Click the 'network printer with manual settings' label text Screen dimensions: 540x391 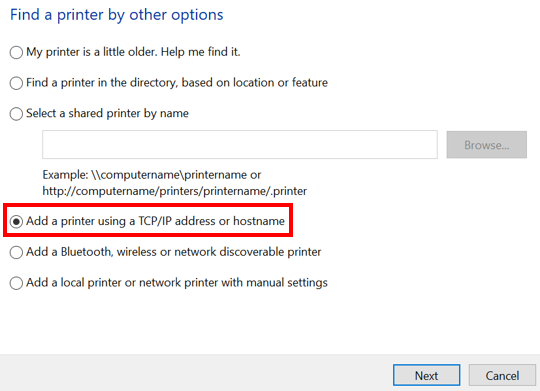233,282
